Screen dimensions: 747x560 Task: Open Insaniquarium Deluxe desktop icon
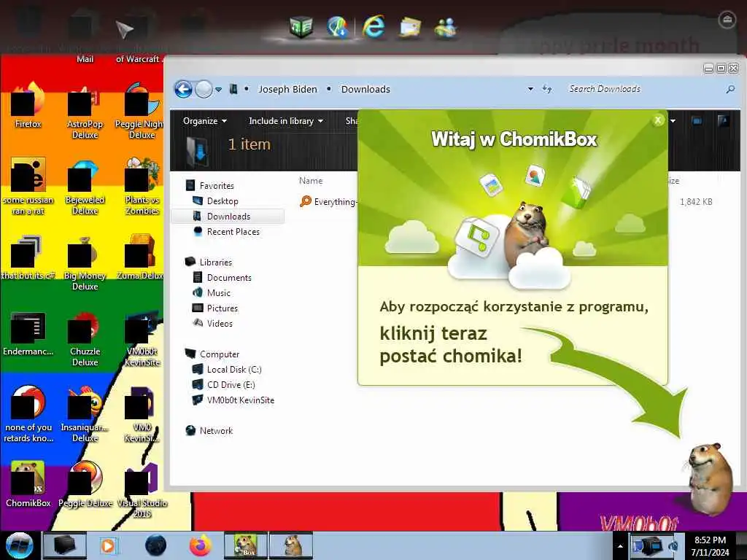[85, 414]
